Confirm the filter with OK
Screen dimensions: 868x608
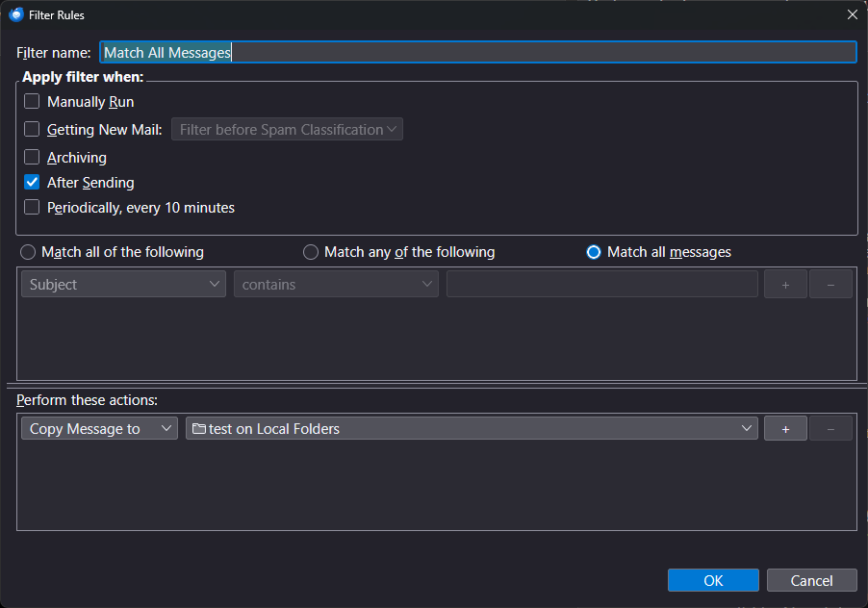713,581
